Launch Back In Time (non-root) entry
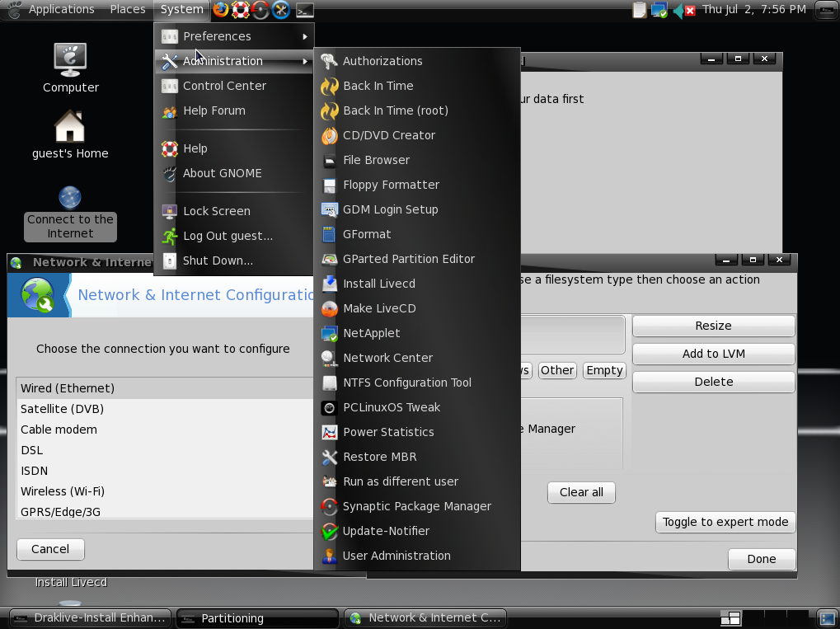The image size is (840, 629). [417, 86]
